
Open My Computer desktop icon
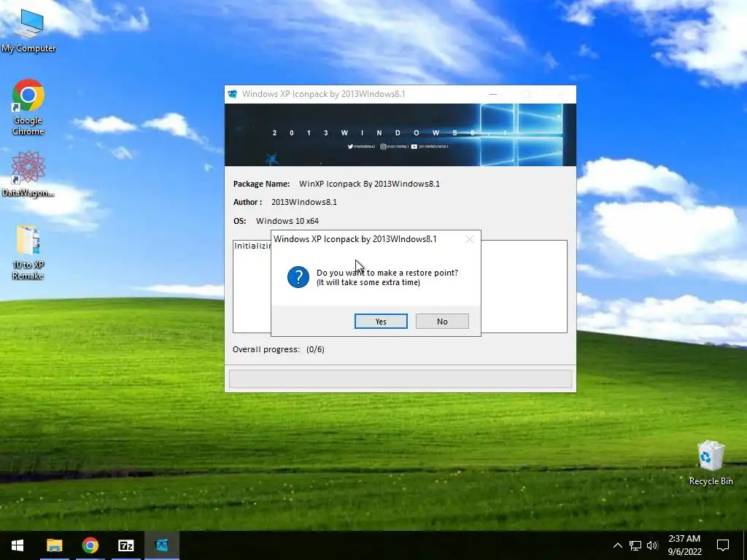click(28, 31)
